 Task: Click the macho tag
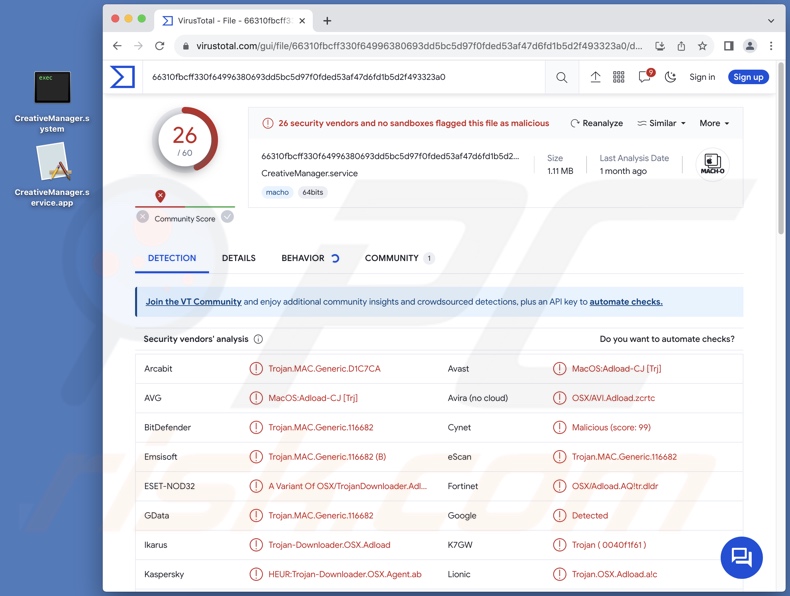(277, 192)
